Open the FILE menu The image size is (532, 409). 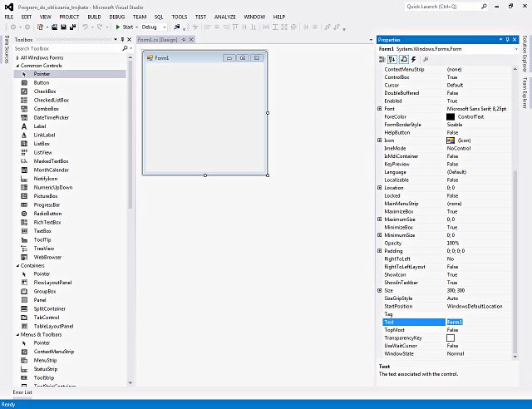click(9, 17)
